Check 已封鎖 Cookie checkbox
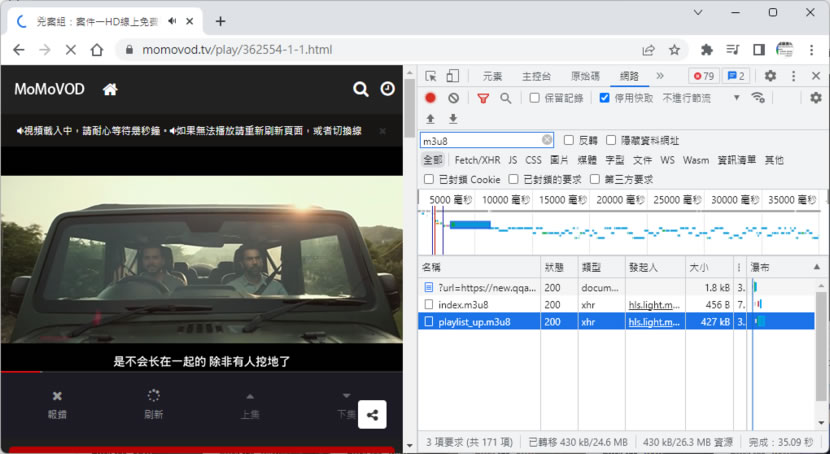This screenshot has width=830, height=454. [429, 179]
